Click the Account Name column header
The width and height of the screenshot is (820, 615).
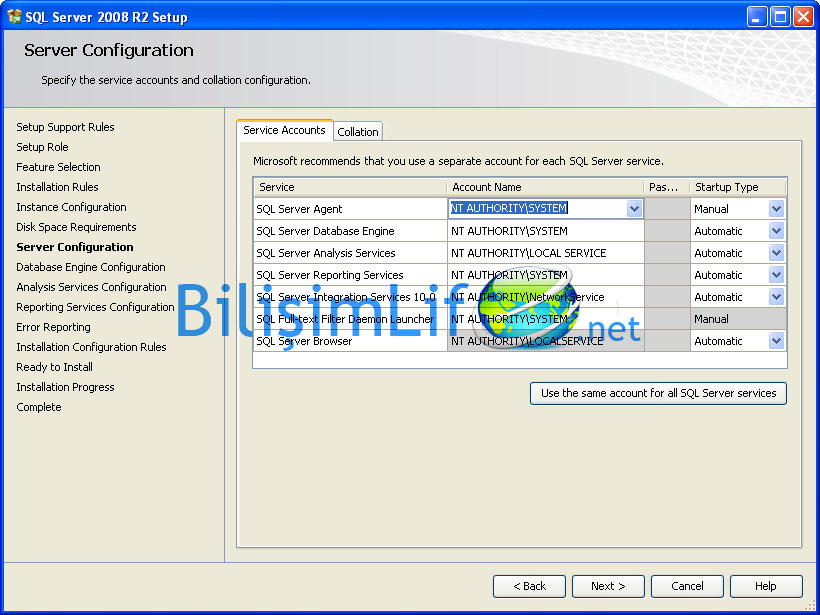545,187
